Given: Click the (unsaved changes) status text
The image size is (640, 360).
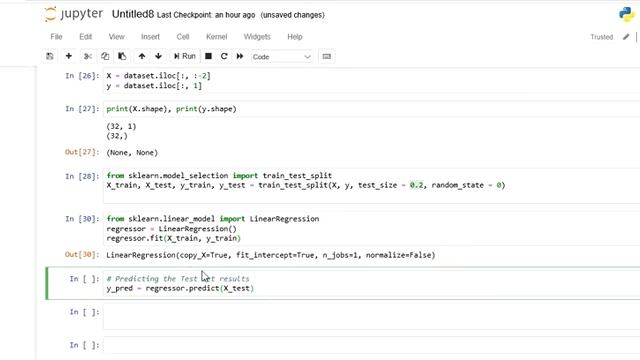Looking at the screenshot, I should point(293,15).
